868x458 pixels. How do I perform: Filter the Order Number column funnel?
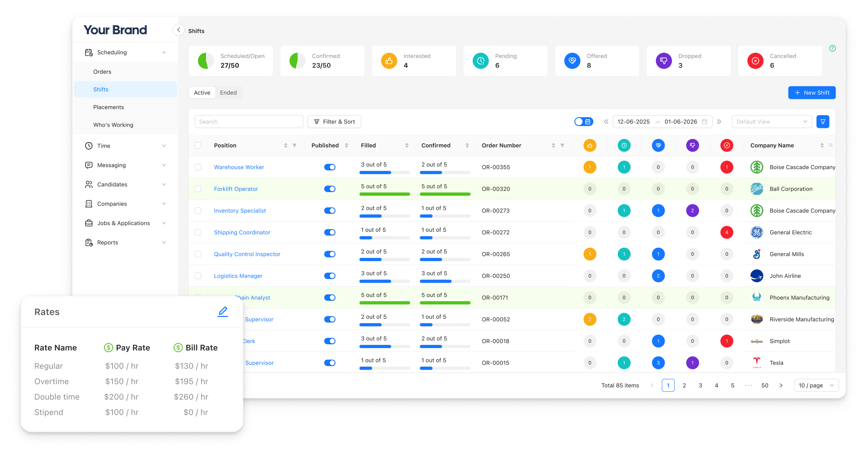(x=562, y=146)
